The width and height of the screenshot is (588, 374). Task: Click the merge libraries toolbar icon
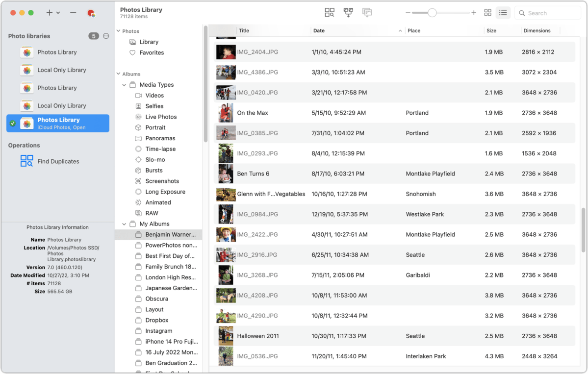(348, 13)
